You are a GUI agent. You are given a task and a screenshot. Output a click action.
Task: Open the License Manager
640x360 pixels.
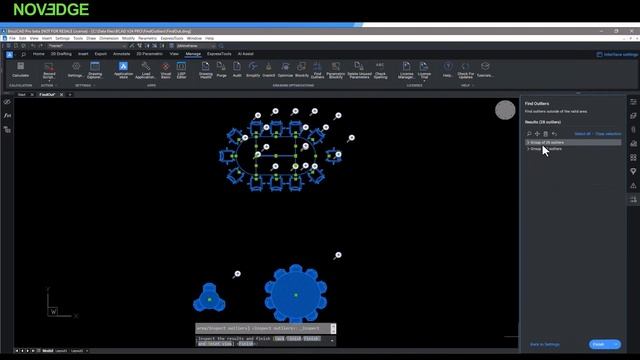[x=406, y=70]
